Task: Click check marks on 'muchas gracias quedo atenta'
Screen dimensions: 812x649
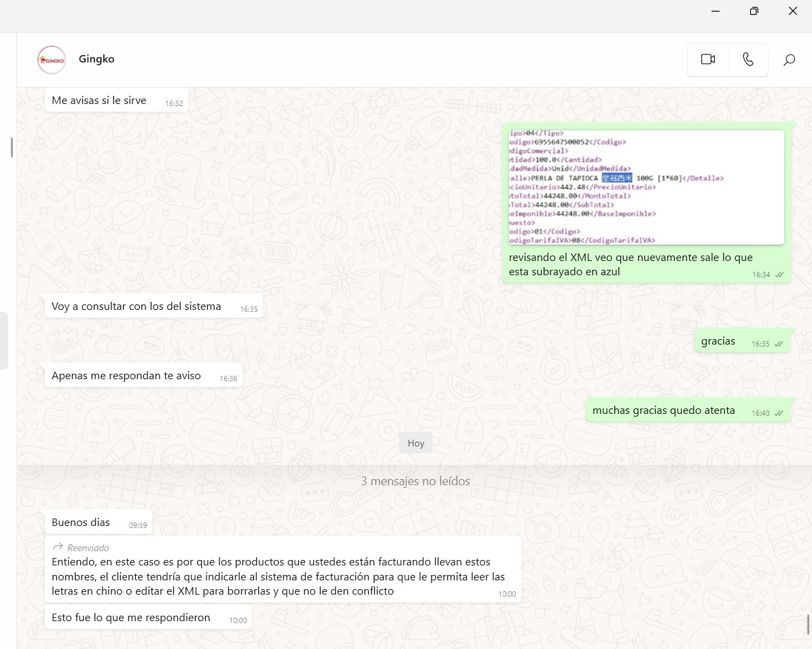Action: click(779, 413)
